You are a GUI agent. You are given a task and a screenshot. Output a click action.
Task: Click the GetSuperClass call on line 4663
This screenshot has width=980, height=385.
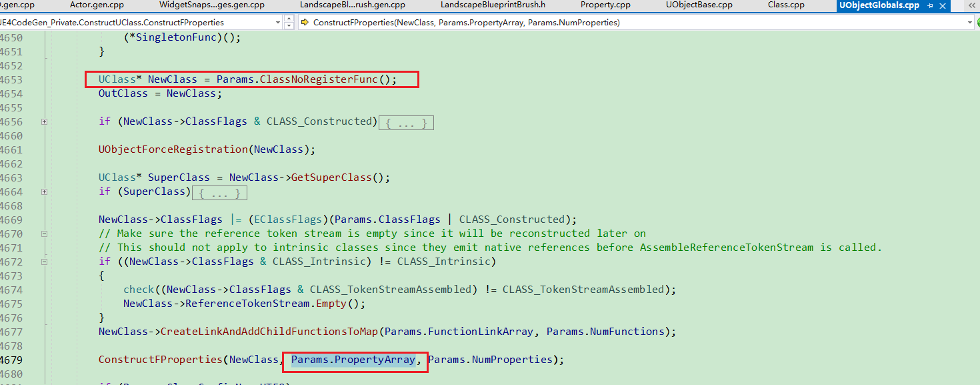[331, 177]
